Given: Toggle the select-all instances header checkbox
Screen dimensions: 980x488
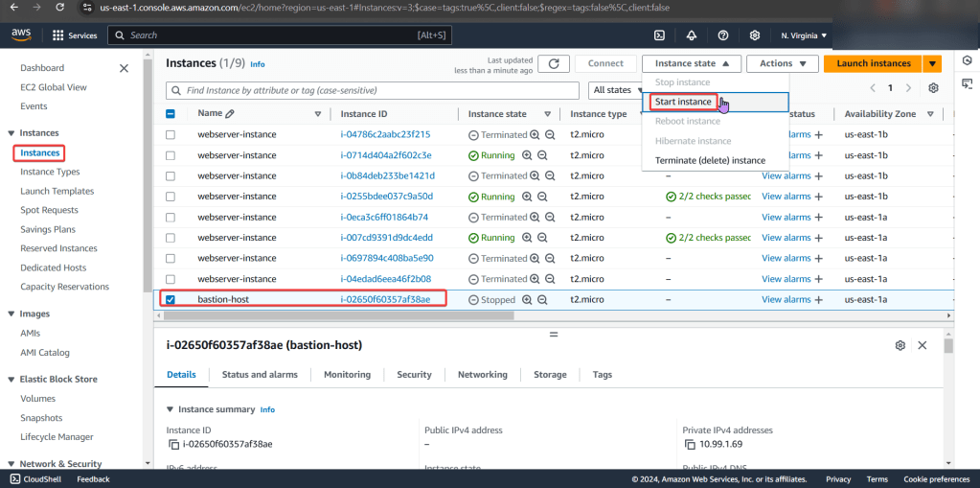Looking at the screenshot, I should click(171, 114).
